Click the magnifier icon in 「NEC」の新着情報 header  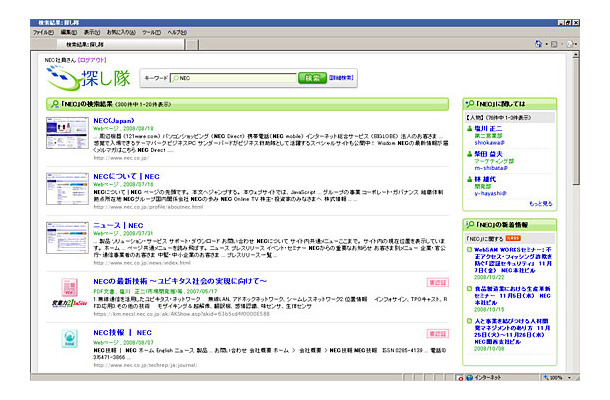(470, 225)
